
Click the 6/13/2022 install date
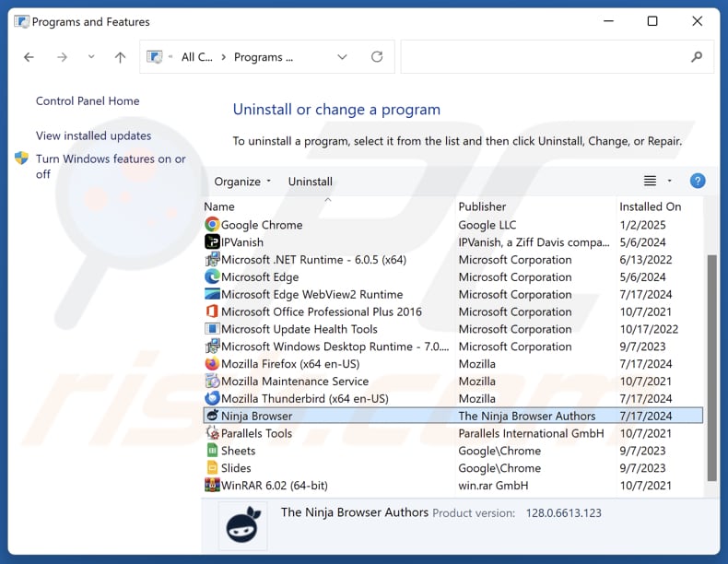(x=646, y=260)
